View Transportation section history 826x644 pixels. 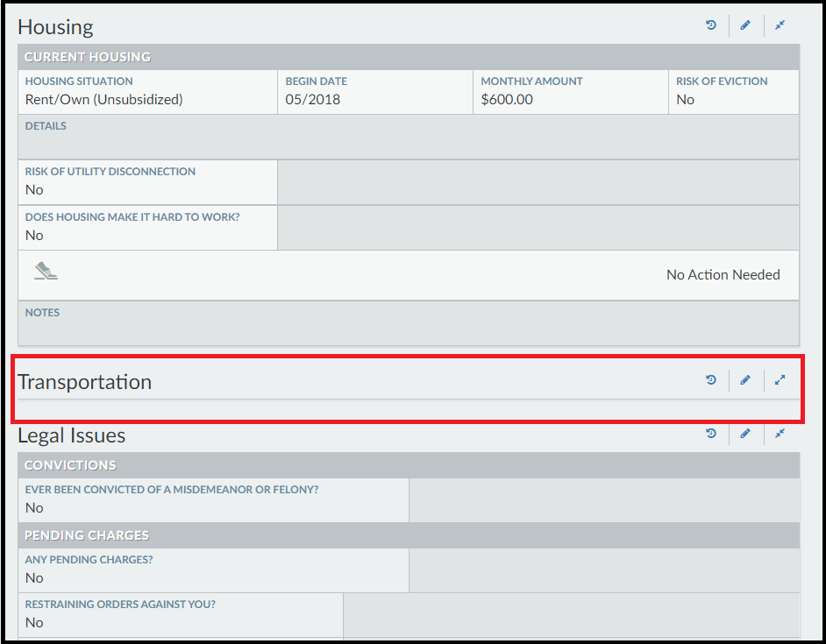(711, 380)
